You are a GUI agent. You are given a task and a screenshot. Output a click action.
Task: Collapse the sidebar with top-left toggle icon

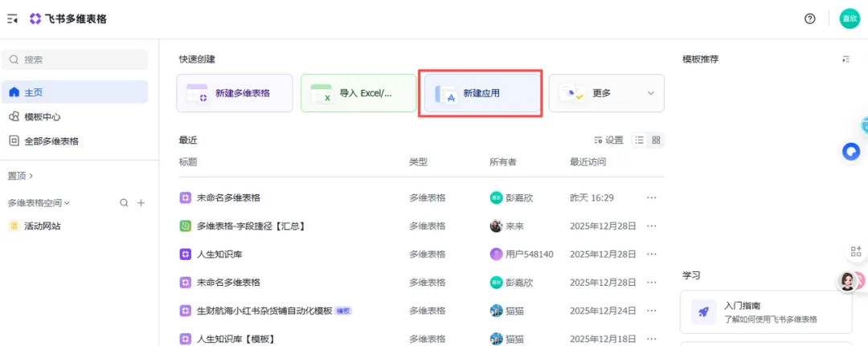tap(12, 18)
